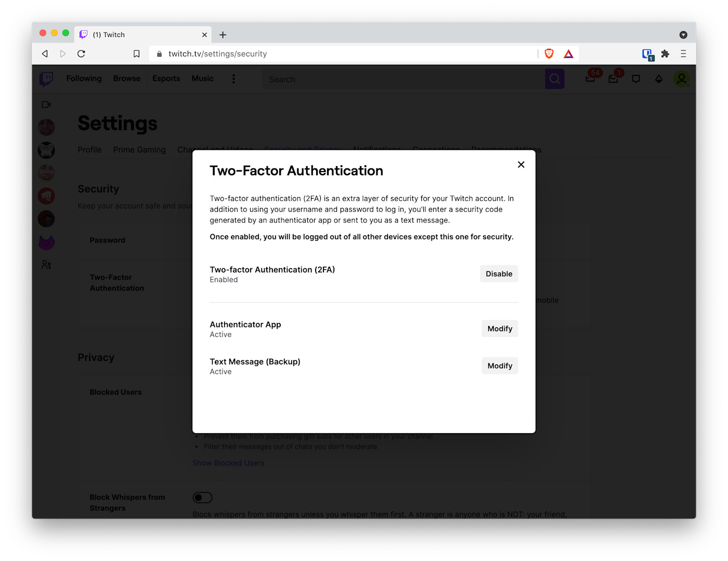
Task: Click the purple cat channel avatar in sidebar
Action: pyautogui.click(x=46, y=242)
